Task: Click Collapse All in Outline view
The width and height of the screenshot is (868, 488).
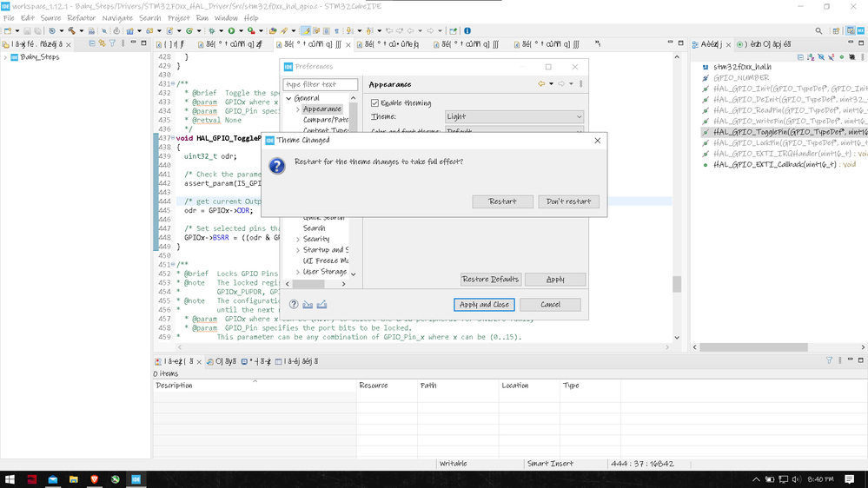Action: point(800,57)
